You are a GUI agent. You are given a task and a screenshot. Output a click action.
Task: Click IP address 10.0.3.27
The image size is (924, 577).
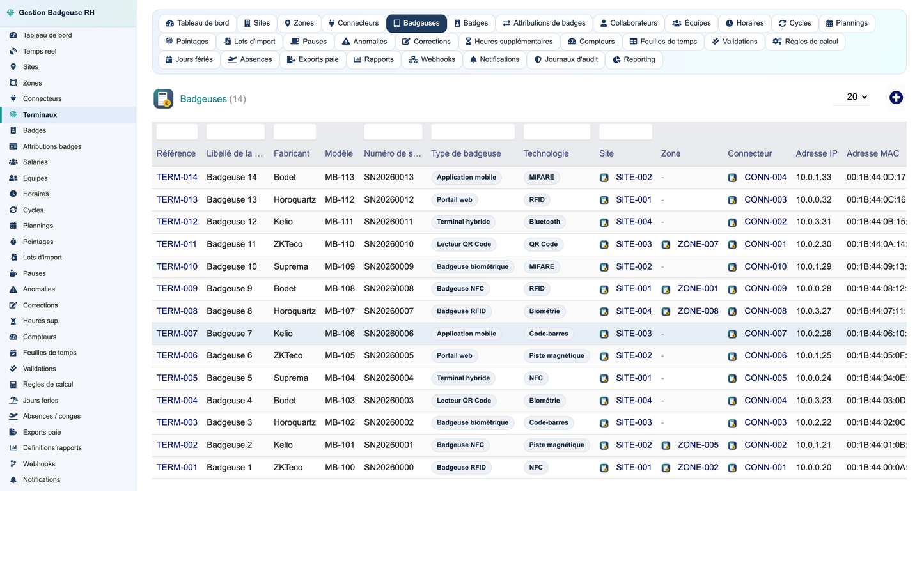(814, 311)
